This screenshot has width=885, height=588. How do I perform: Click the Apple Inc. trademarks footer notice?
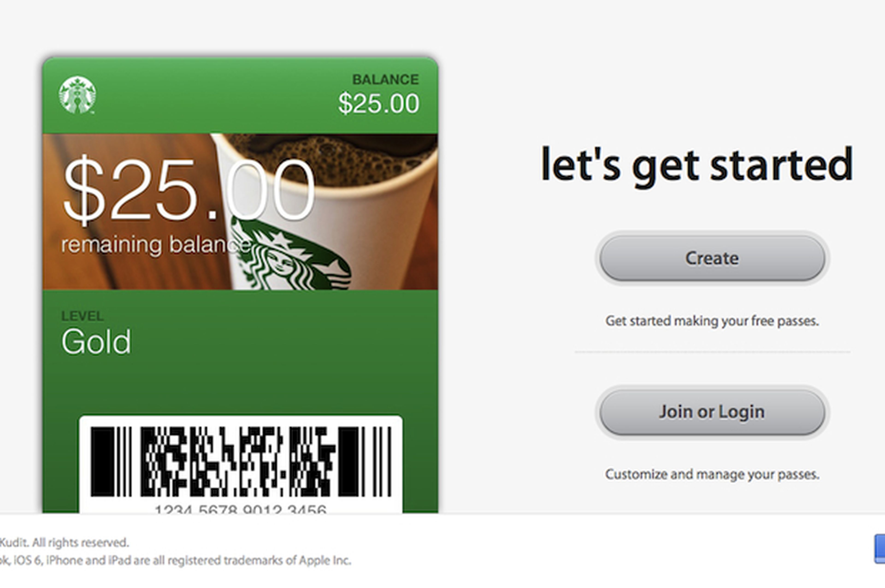[175, 561]
